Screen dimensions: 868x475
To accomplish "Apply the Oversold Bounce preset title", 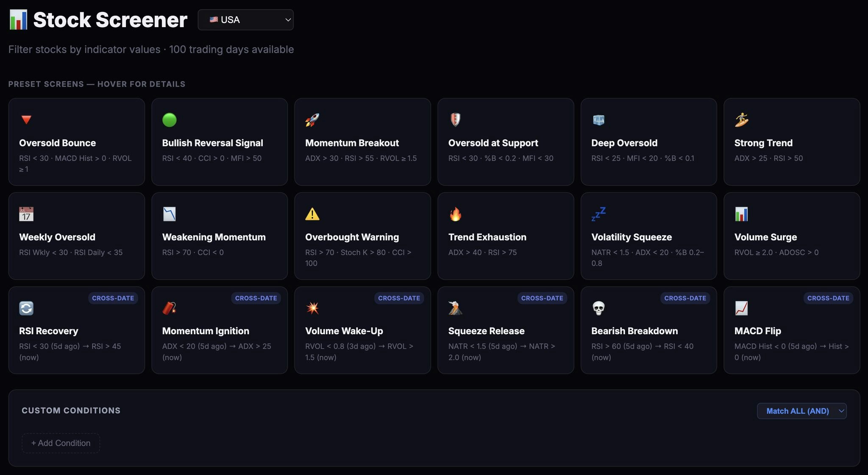I will pyautogui.click(x=58, y=143).
